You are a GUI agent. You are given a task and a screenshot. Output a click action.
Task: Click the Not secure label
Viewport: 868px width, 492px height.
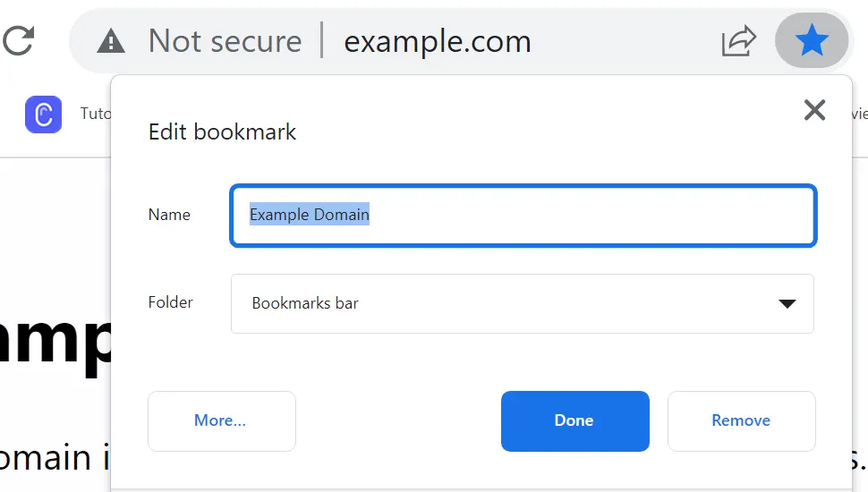225,41
